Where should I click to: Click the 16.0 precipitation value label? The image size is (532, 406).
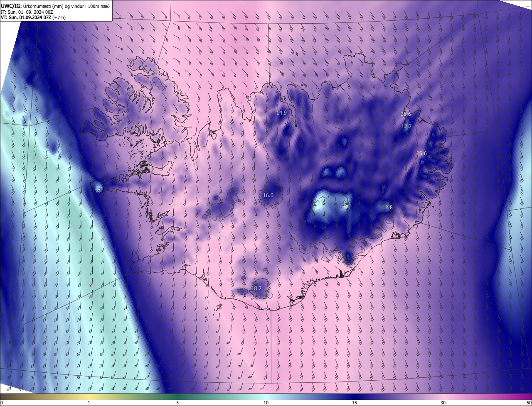coord(268,195)
